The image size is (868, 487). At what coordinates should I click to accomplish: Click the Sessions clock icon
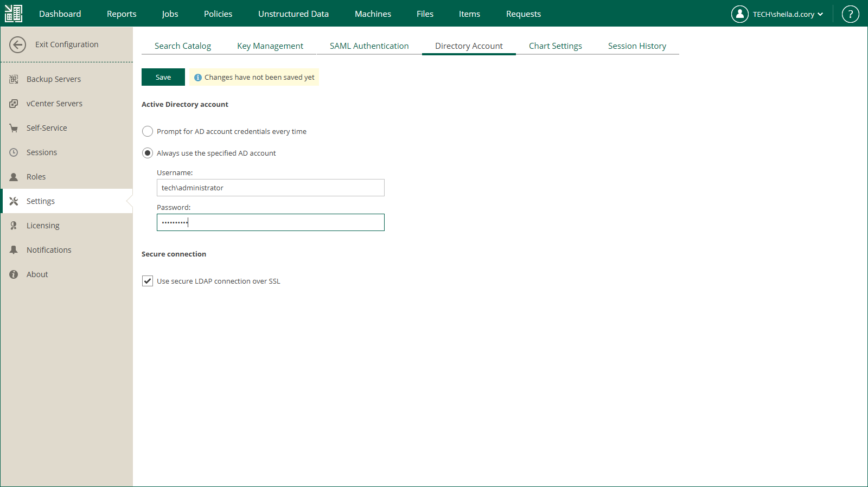(x=14, y=152)
